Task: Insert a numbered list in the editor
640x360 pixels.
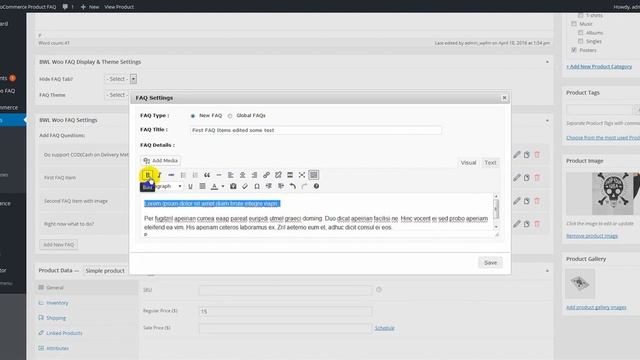Action: click(x=195, y=175)
